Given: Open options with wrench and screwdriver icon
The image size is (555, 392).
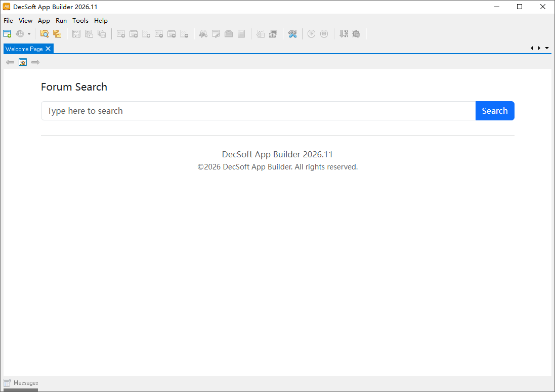Looking at the screenshot, I should [x=292, y=33].
